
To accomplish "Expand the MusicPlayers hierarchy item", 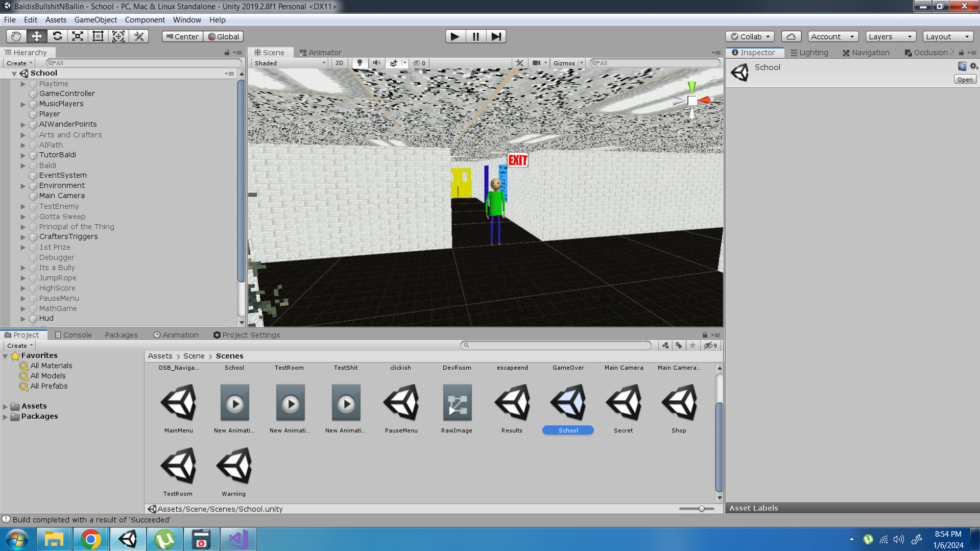I will point(23,104).
